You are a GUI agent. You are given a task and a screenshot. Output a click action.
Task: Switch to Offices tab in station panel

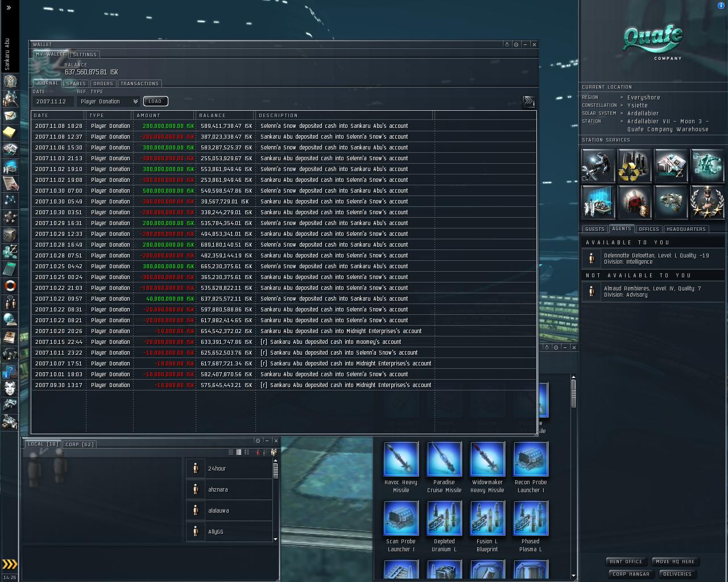(649, 229)
